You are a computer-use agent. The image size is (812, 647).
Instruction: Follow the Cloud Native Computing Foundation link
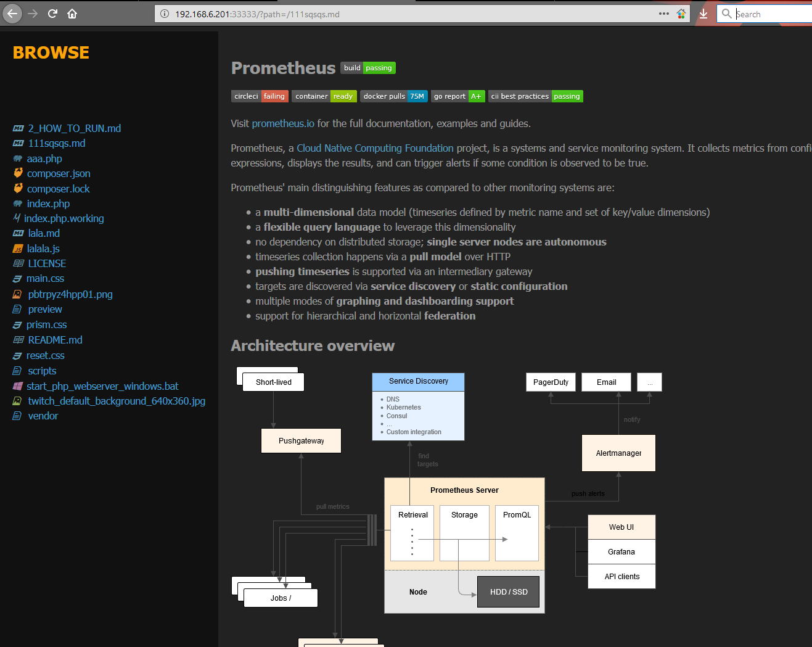click(375, 148)
